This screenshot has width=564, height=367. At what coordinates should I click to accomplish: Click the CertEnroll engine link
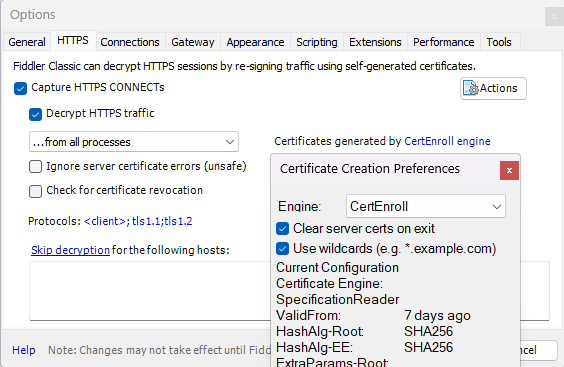(x=447, y=141)
